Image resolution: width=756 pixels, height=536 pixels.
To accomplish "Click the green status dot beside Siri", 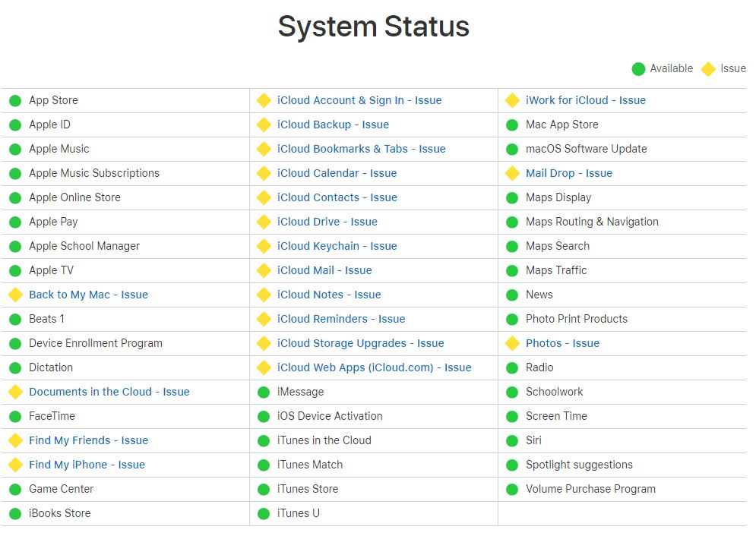I will click(x=512, y=440).
